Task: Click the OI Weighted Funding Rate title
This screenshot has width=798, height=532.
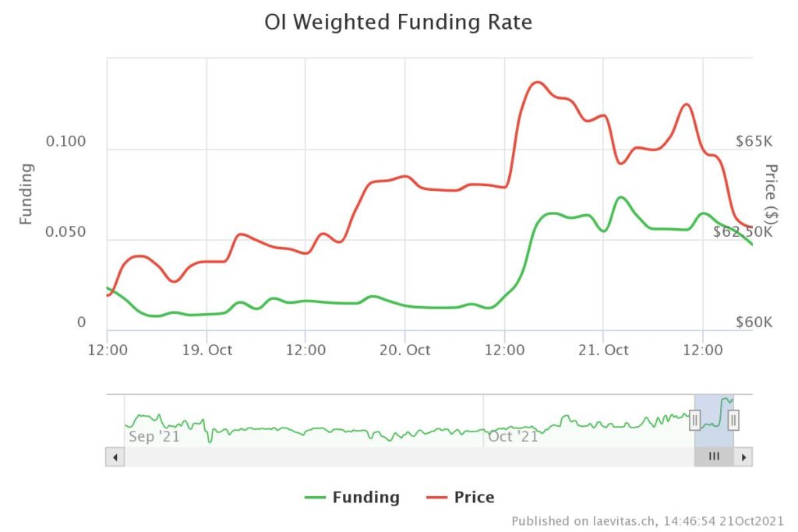Action: coord(398,23)
